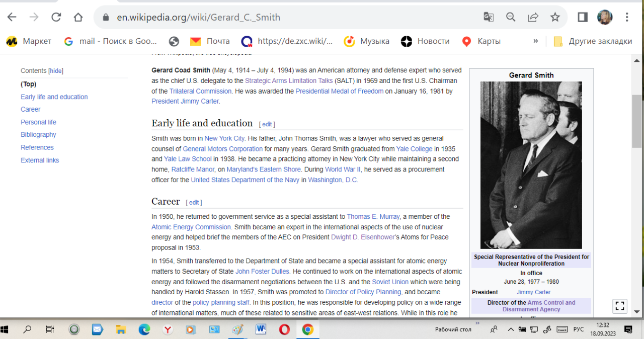View site security info via lock icon
Image resolution: width=644 pixels, height=339 pixels.
pyautogui.click(x=106, y=18)
